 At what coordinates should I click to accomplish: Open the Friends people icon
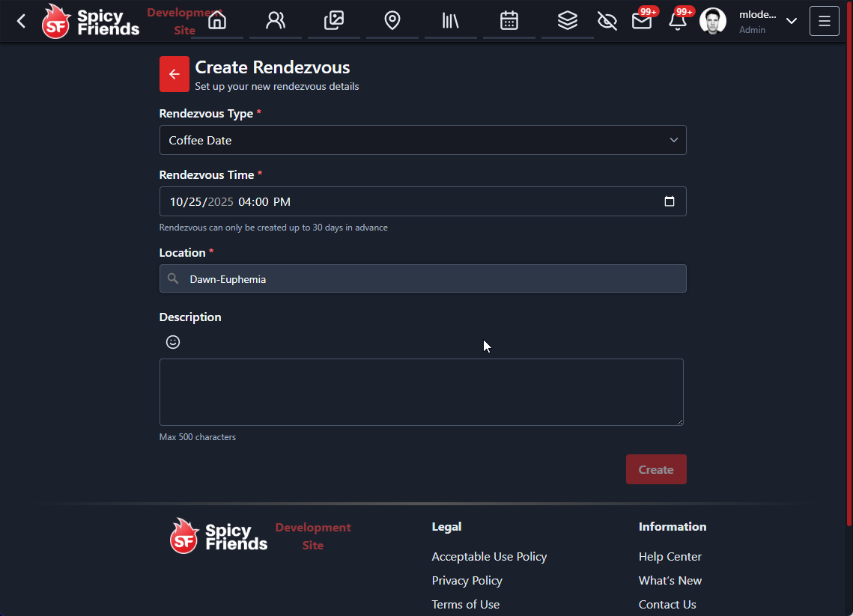(x=276, y=20)
